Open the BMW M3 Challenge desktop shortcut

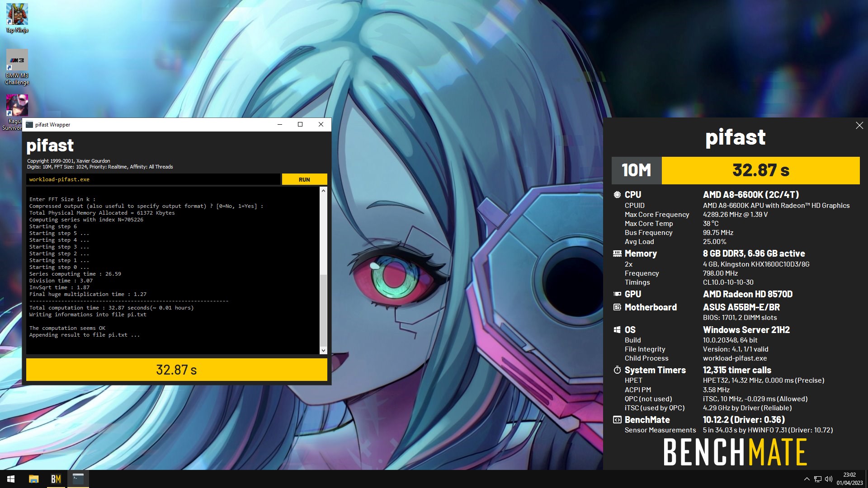coord(17,67)
